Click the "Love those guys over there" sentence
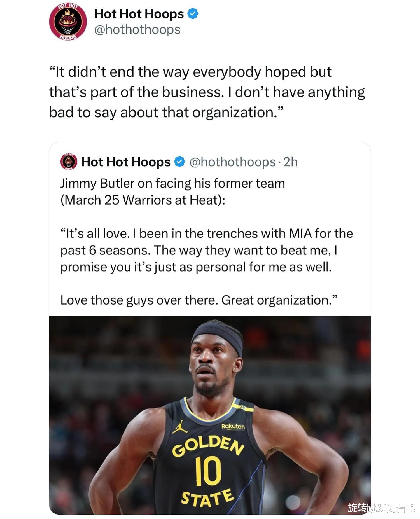 (199, 300)
